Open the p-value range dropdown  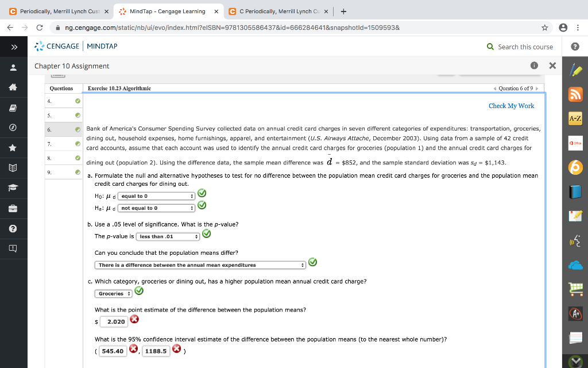168,236
